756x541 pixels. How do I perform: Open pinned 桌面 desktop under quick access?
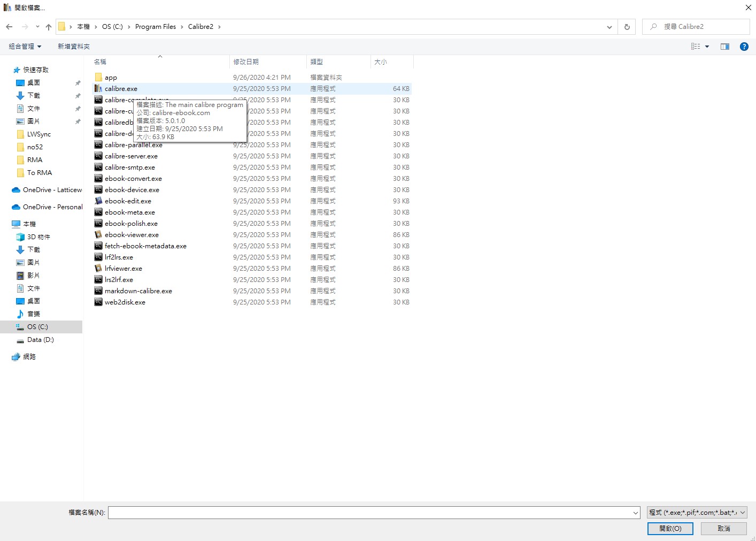pos(34,83)
